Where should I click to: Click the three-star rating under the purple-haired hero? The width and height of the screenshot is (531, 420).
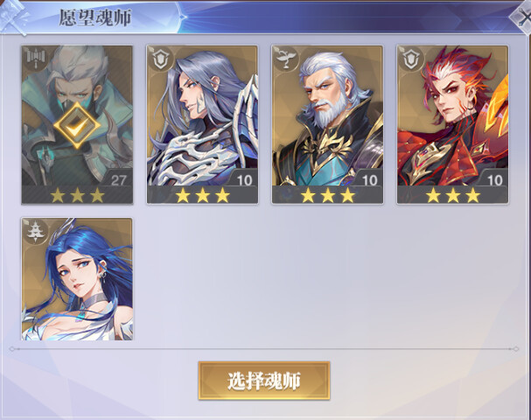pos(202,195)
